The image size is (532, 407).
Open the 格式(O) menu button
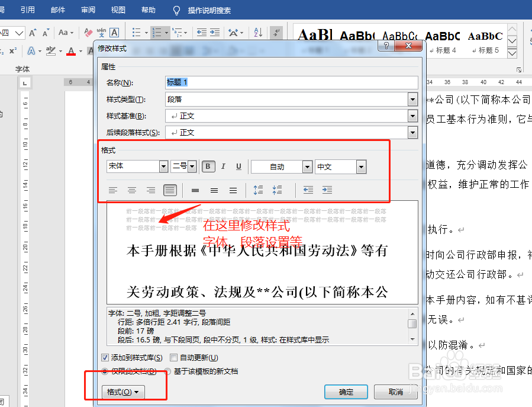(122, 392)
